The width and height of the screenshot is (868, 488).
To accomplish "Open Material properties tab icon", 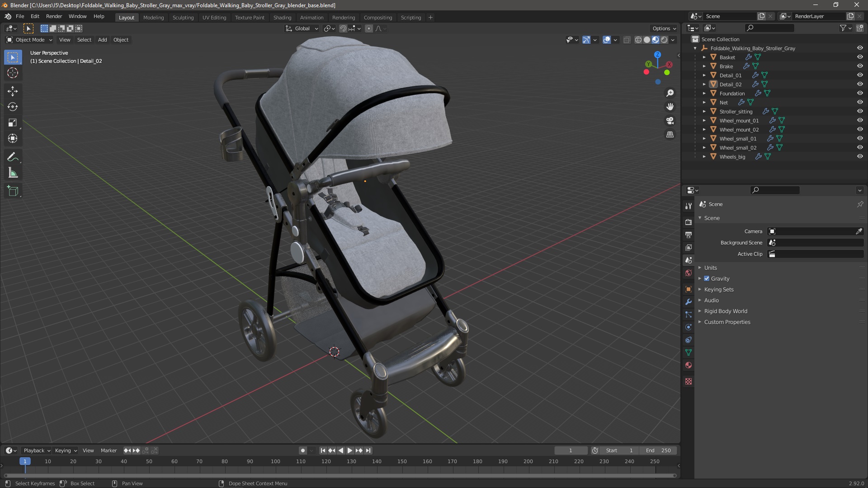I will click(x=689, y=365).
